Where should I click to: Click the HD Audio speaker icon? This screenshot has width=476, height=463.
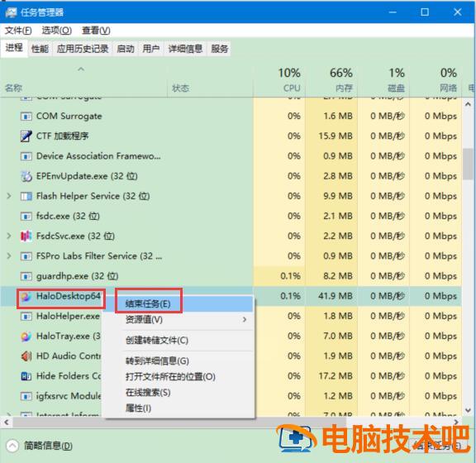pos(26,356)
